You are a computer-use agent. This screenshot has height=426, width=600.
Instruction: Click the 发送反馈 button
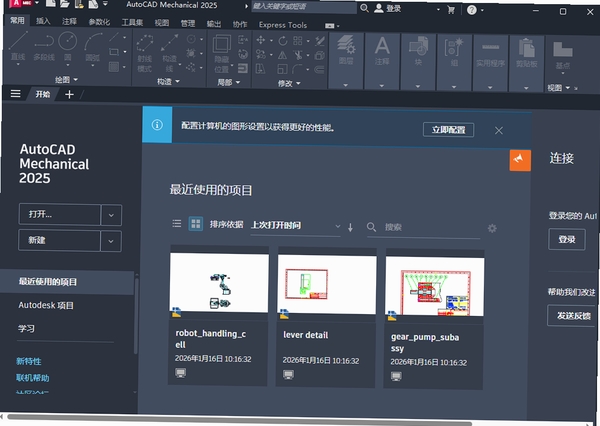coord(573,316)
